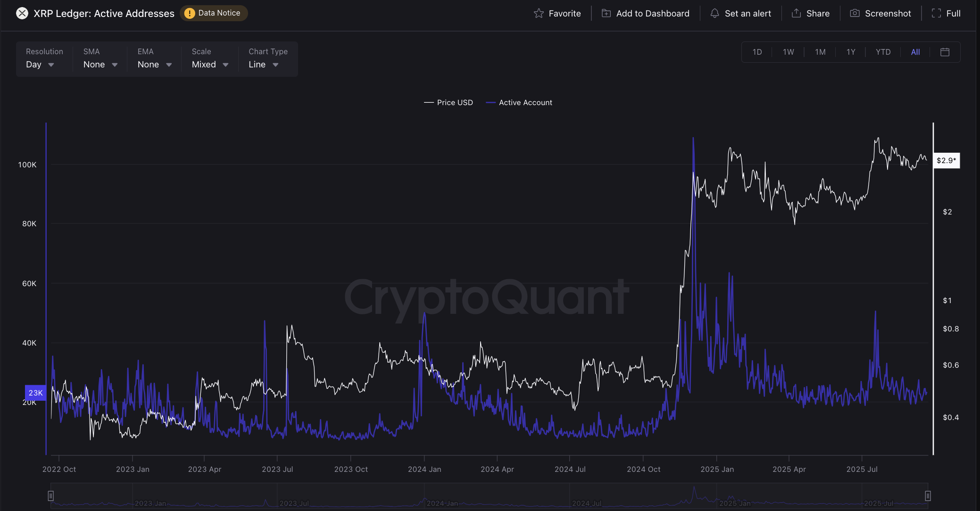Click the Share upload icon
980x511 pixels.
pyautogui.click(x=796, y=13)
